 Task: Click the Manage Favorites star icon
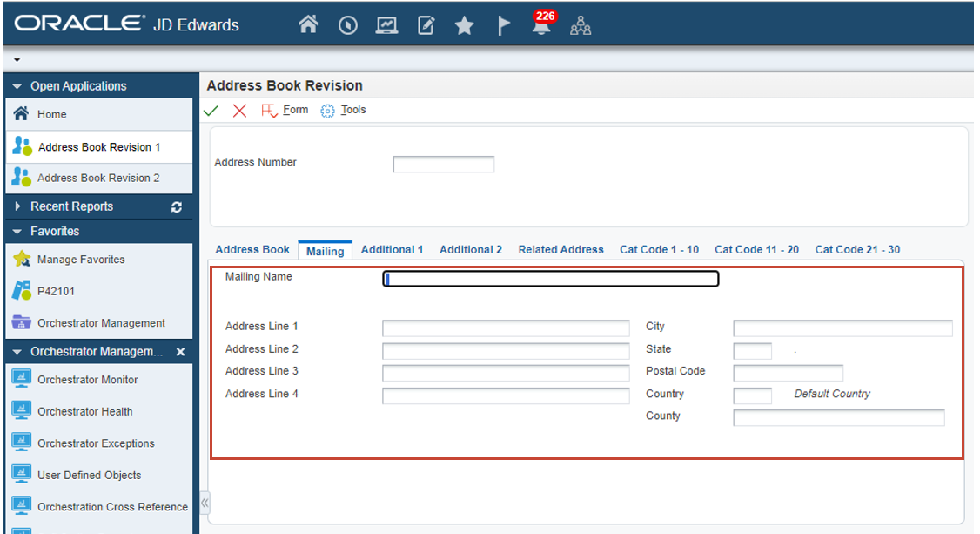point(22,259)
